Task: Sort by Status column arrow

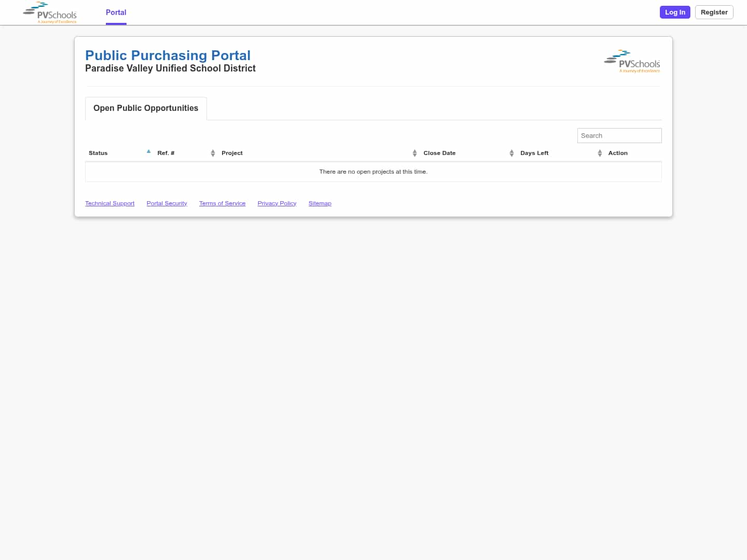Action: [148, 152]
